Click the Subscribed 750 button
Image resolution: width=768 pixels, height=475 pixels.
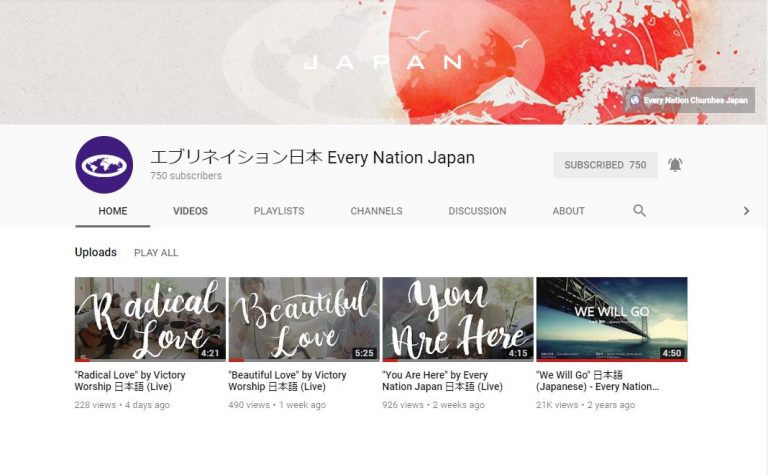[x=605, y=165]
